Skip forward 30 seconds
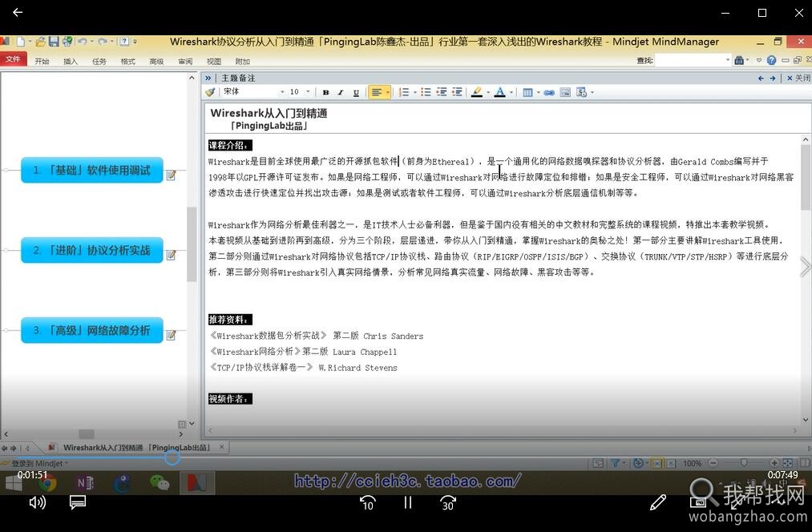Viewport: 812px width, 532px height. tap(448, 502)
